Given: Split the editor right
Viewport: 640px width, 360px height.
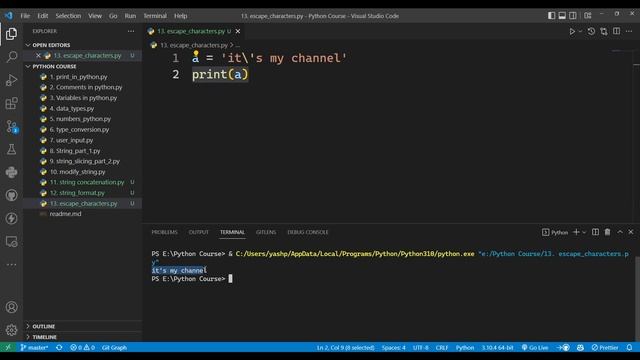Looking at the screenshot, I should click(616, 31).
